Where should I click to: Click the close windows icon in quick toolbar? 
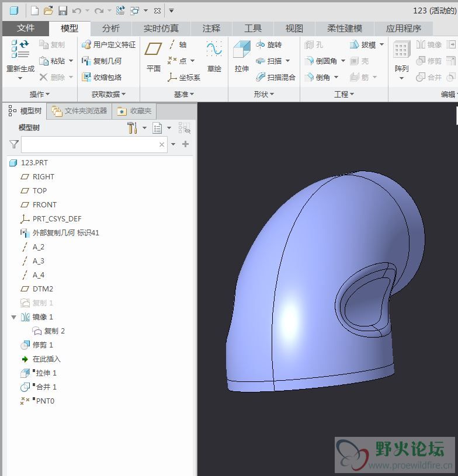tap(157, 11)
